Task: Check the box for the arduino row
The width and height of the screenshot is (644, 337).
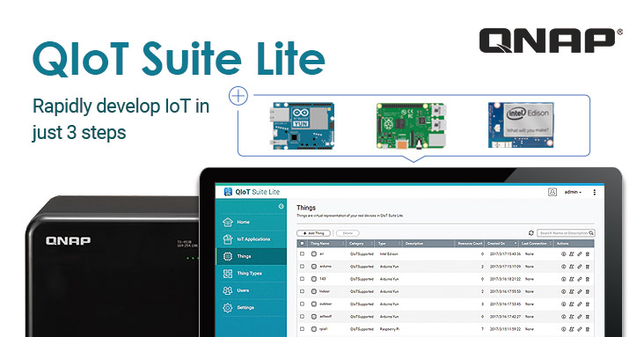Action: click(x=303, y=267)
